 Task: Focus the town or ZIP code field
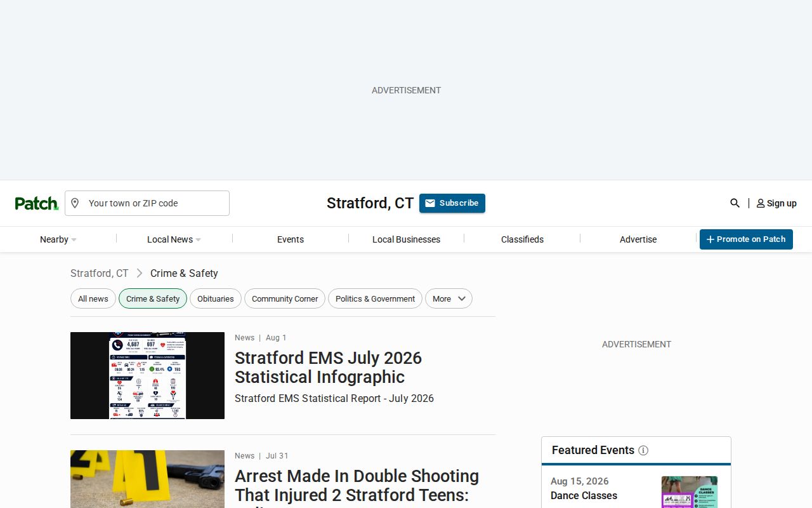click(147, 203)
